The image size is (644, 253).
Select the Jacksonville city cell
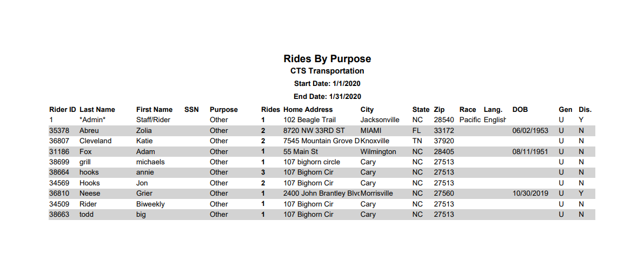[380, 120]
